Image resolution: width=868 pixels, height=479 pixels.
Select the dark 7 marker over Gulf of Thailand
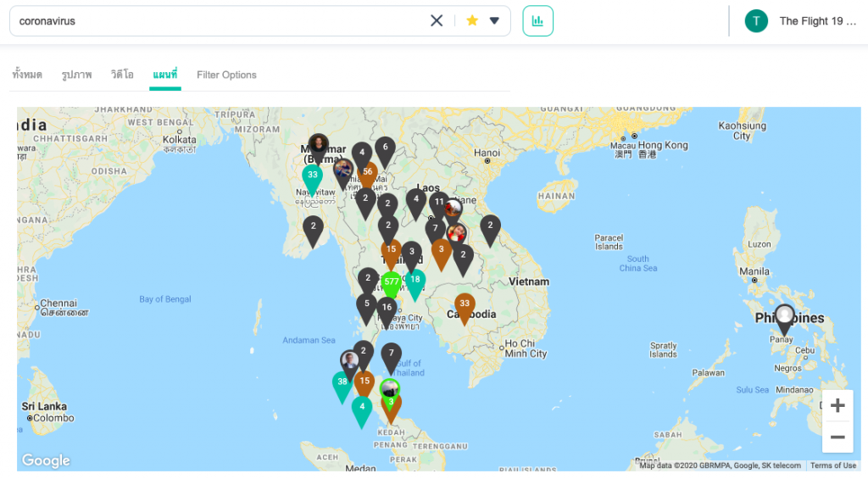point(392,357)
